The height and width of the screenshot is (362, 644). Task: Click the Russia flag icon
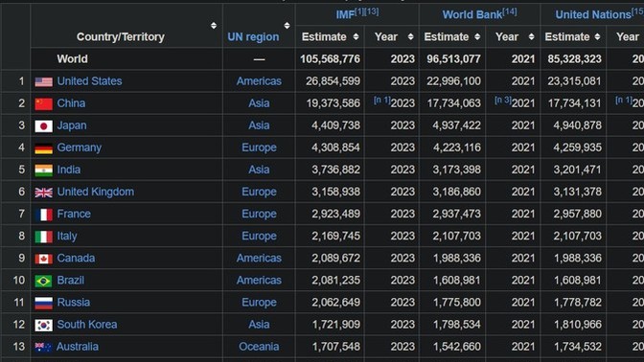point(43,304)
